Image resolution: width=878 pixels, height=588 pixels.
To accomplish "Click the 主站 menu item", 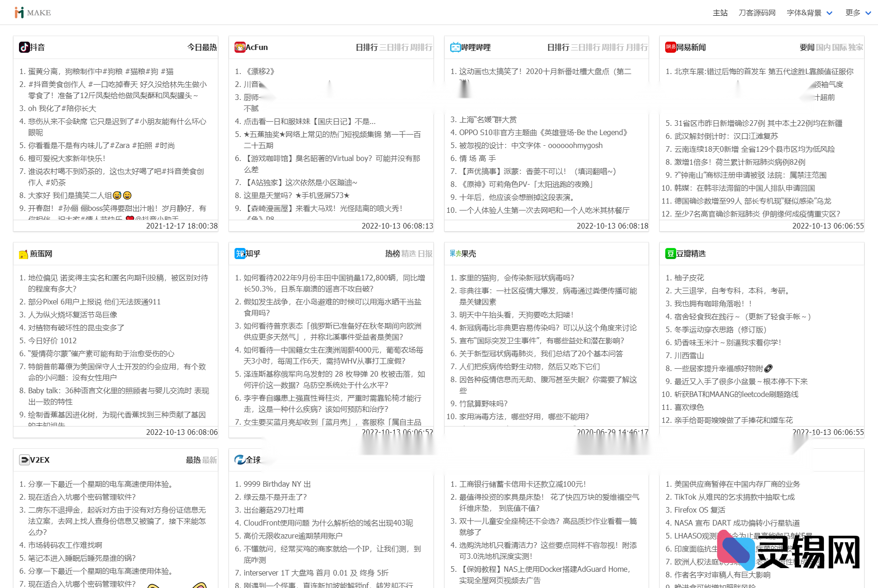I will tap(720, 12).
